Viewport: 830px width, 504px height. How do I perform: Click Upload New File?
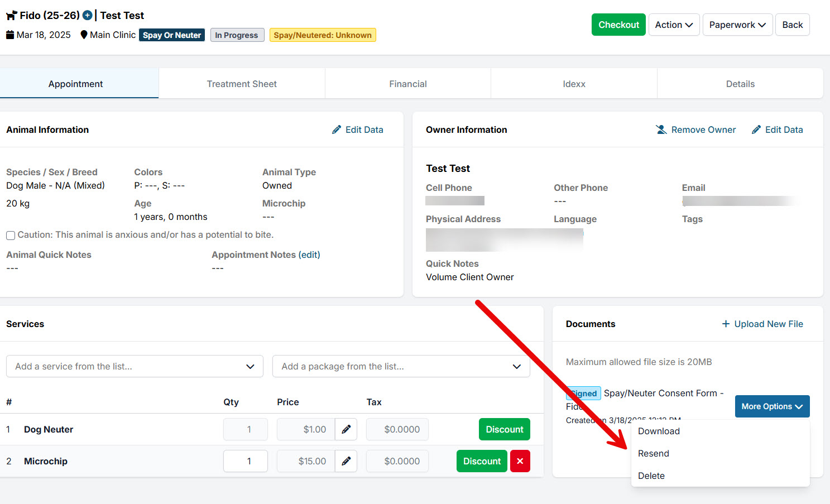(x=762, y=324)
